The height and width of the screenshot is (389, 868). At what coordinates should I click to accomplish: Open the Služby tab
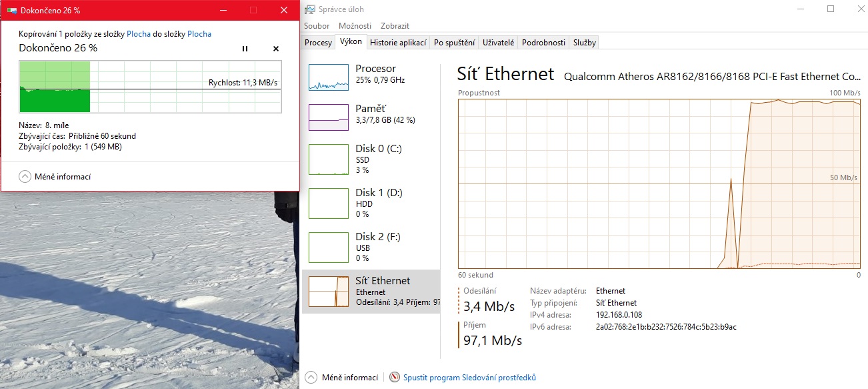(x=585, y=43)
